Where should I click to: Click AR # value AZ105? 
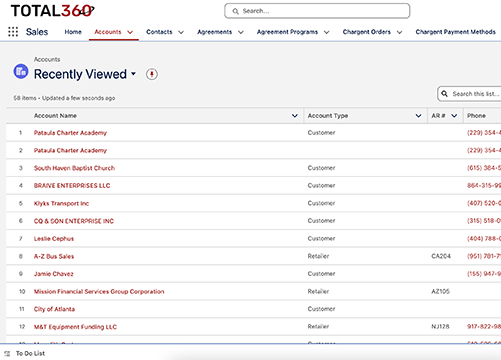(x=440, y=292)
